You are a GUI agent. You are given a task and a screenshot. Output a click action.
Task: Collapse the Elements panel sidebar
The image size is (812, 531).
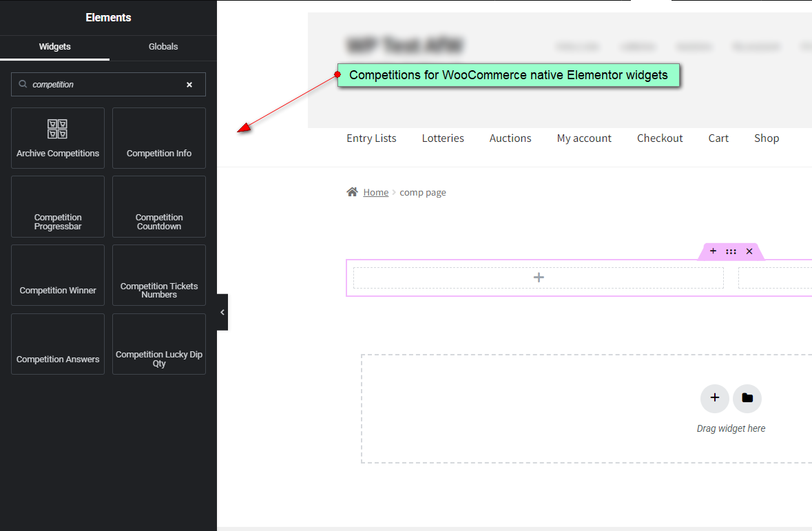221,311
